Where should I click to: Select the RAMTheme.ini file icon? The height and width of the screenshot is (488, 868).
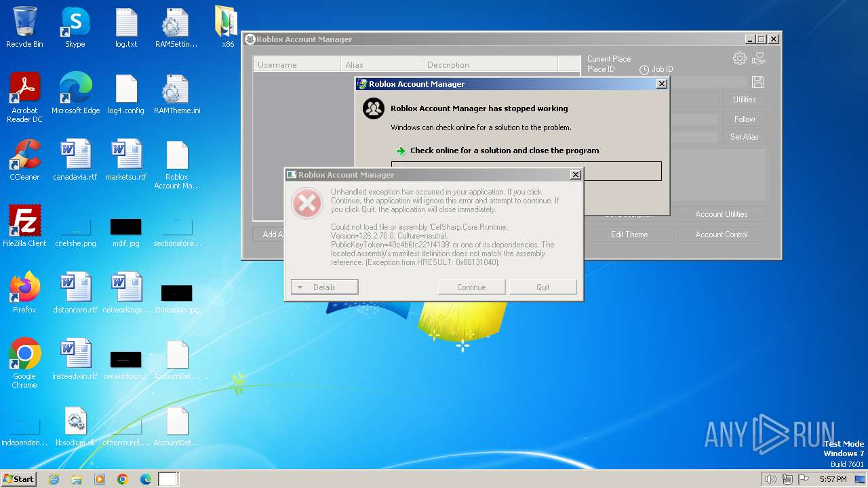coord(176,93)
